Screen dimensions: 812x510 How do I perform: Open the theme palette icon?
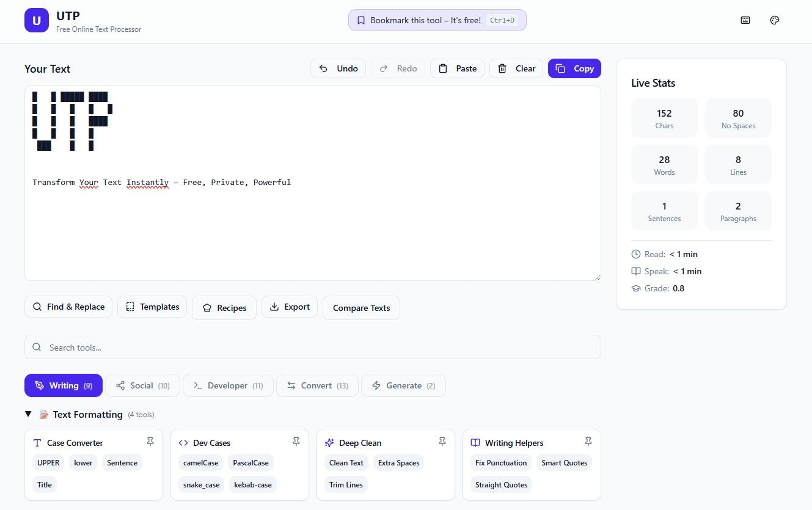774,20
